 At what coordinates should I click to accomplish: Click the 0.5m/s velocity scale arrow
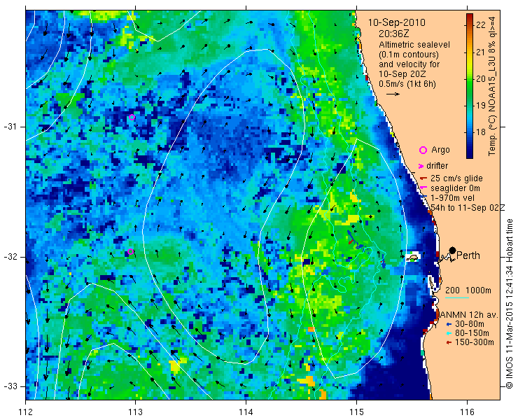(x=393, y=94)
